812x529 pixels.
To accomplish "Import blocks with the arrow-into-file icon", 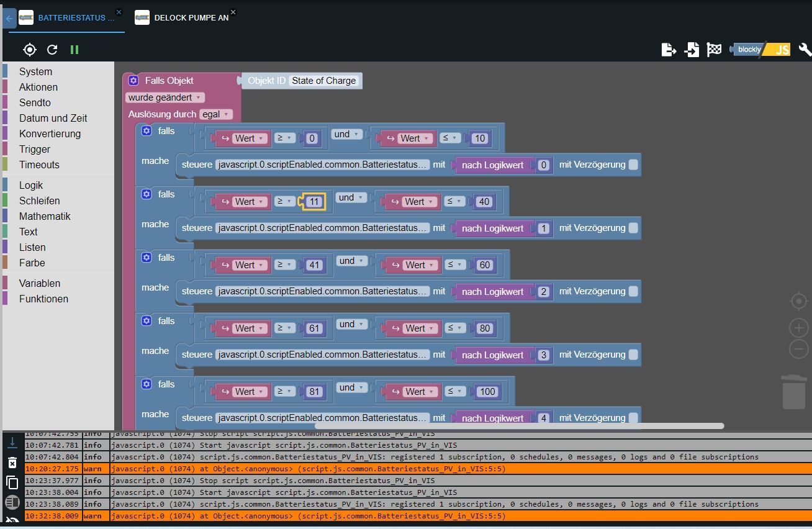I will coord(692,50).
